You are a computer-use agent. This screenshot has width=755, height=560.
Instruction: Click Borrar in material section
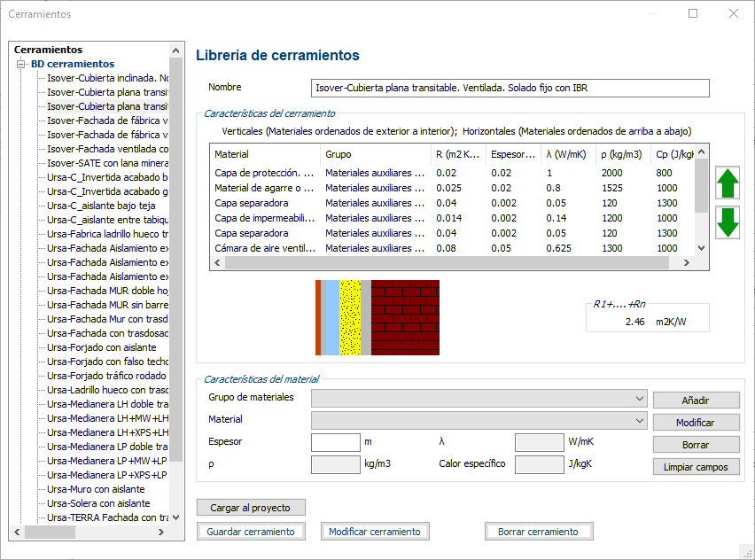coord(696,445)
